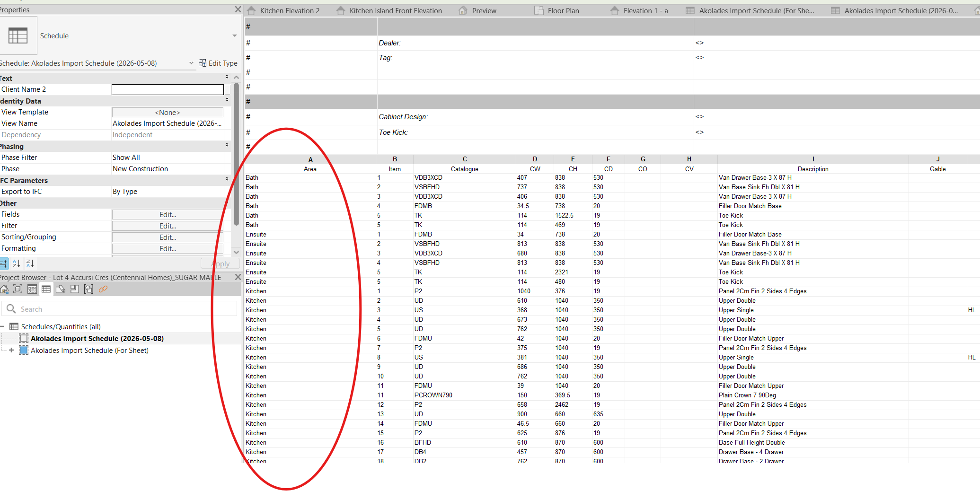
Task: Click Base Full Height Double description cell
Action: point(813,442)
